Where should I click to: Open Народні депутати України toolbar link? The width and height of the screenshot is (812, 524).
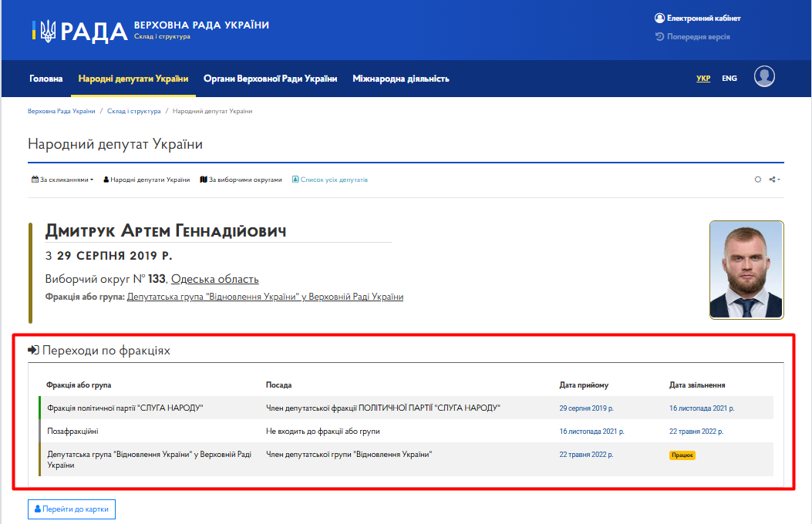point(147,180)
